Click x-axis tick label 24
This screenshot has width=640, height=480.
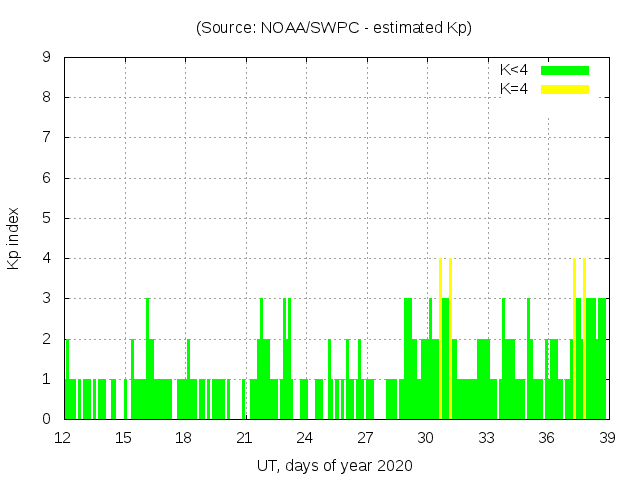coord(305,437)
